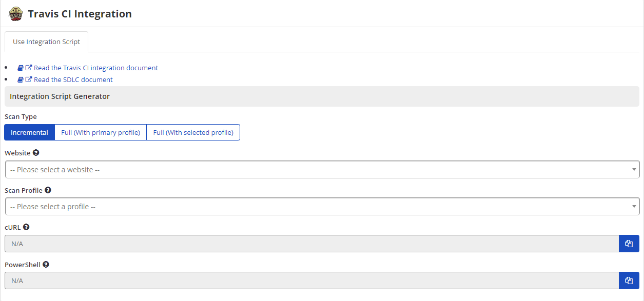The image size is (644, 301).
Task: Click the Travis CI logo in the header
Action: pos(16,13)
